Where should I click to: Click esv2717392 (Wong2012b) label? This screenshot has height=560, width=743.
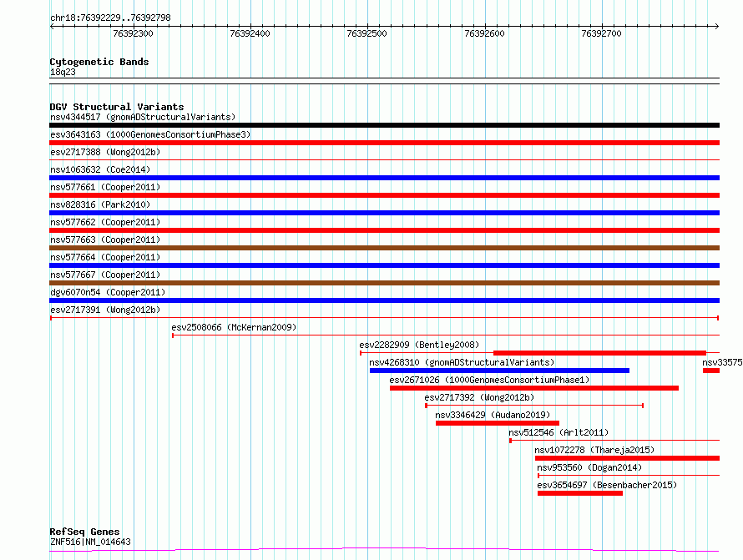point(479,397)
